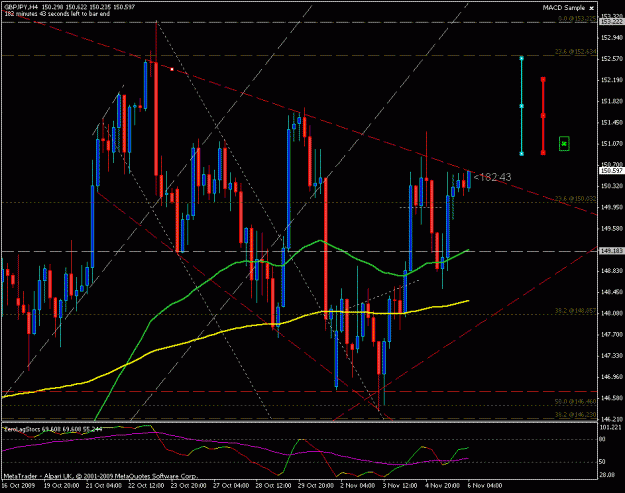Select the middle handle of red vertical line

tap(543, 116)
